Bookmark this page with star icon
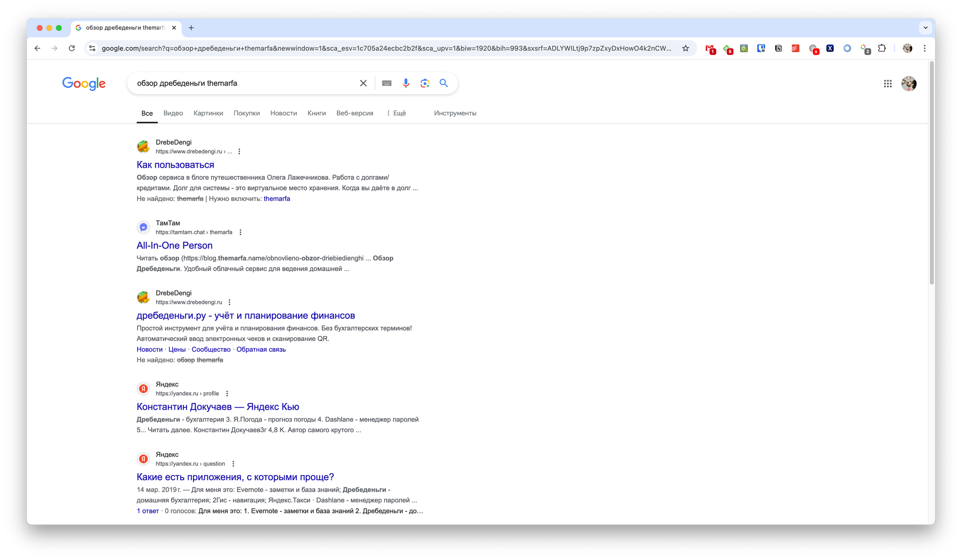 [685, 48]
